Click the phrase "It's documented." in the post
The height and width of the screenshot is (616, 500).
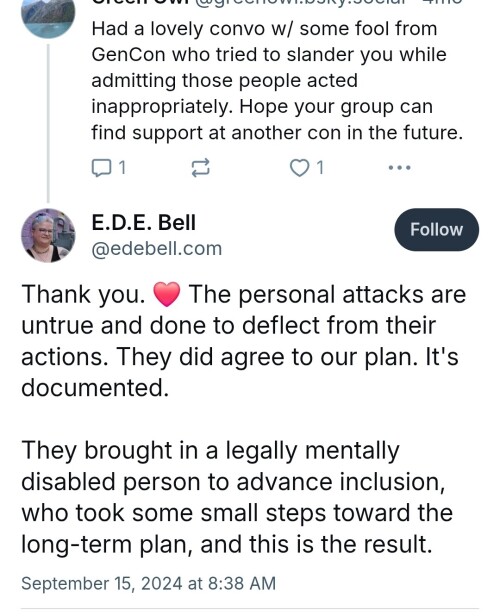240,372
